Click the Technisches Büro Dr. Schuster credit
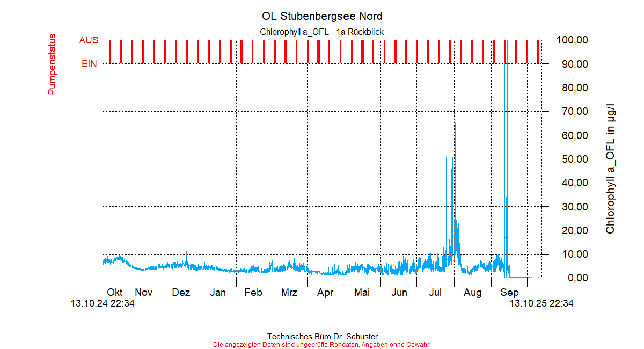This screenshot has width=644, height=349. tap(322, 337)
